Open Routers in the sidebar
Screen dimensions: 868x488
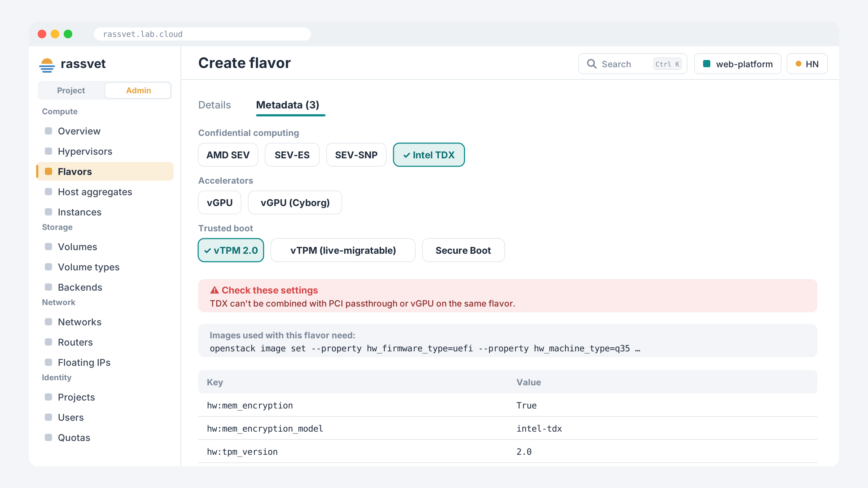click(105, 342)
